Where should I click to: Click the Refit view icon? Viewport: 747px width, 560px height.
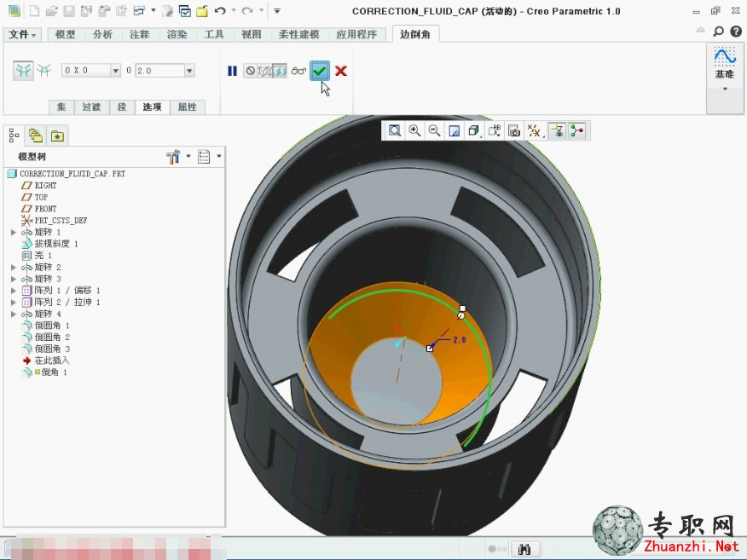point(395,130)
